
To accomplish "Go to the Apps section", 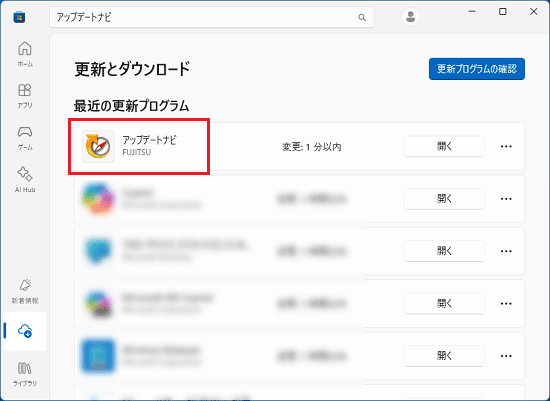I will [25, 96].
